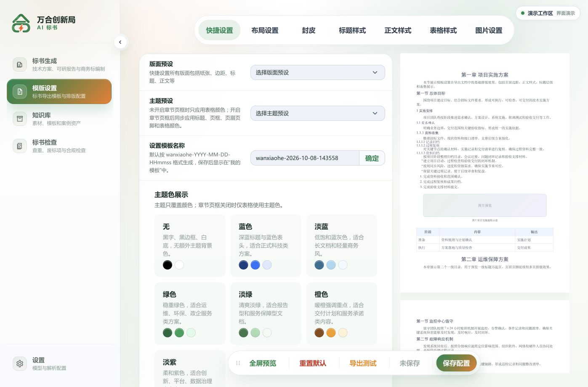Viewport: 588px width, 387px height.
Task: Switch to the 正文样式 tab
Action: click(x=398, y=30)
